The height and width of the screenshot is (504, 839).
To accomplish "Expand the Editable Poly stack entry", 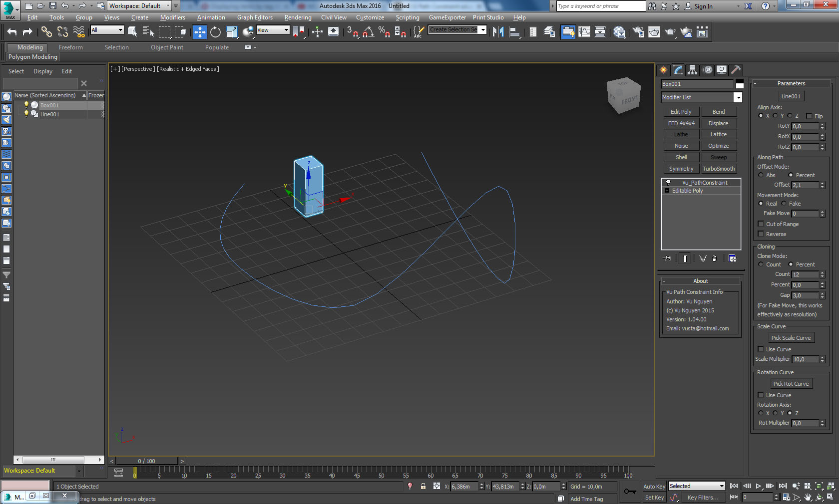I will point(667,191).
